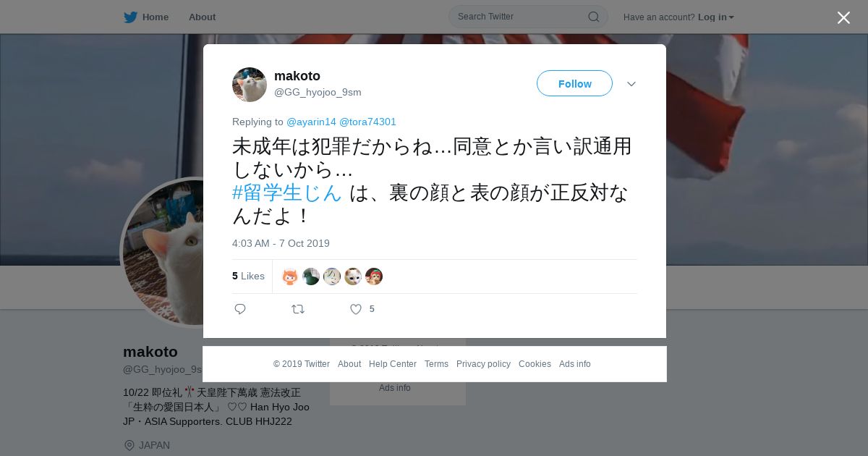This screenshot has width=868, height=456.
Task: Click the search magnifier icon
Action: (x=593, y=17)
